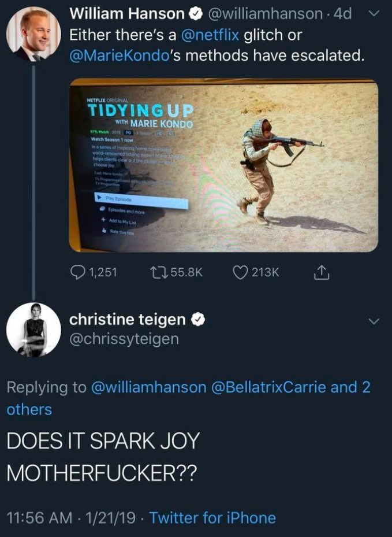
Task: Open christine teigen's profile avatar
Action: [33, 329]
